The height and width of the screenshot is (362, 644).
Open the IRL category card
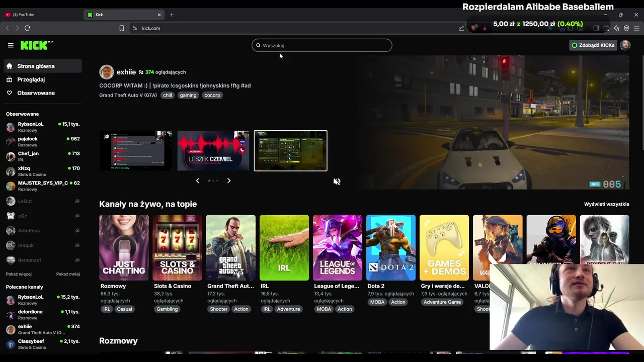[x=284, y=248]
